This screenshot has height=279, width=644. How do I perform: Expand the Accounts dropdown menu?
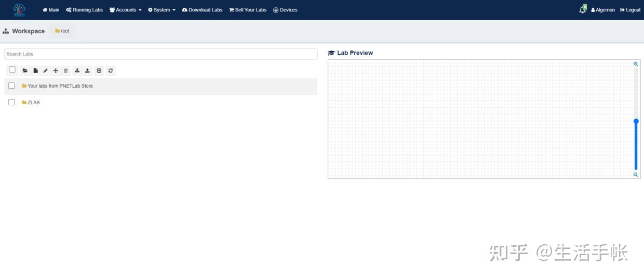pyautogui.click(x=125, y=10)
